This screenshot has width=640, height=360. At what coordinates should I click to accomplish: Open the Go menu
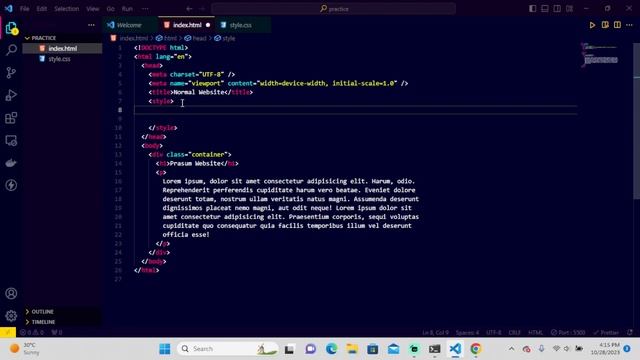pyautogui.click(x=111, y=9)
